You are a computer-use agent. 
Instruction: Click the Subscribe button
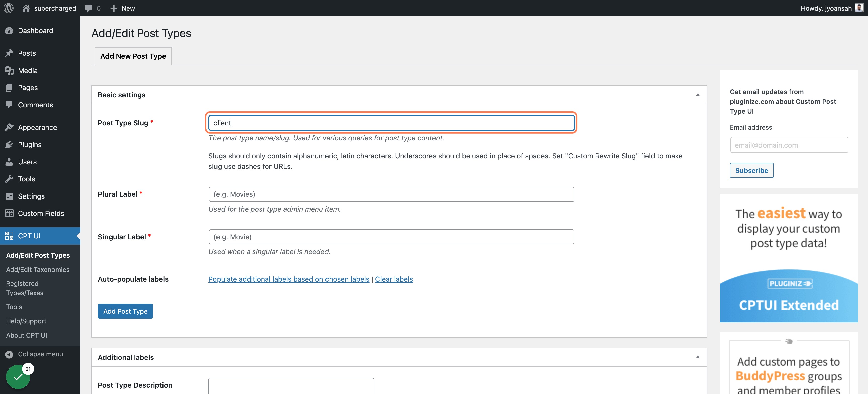[751, 170]
